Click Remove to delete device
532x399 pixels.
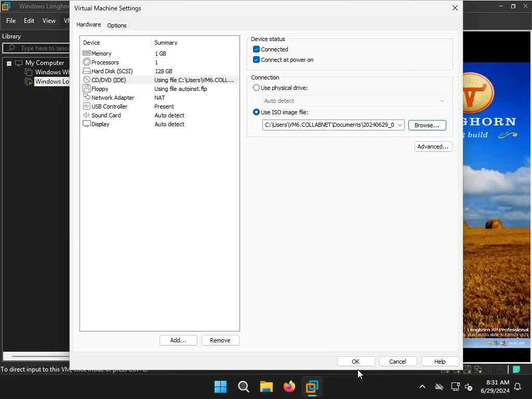coord(220,340)
